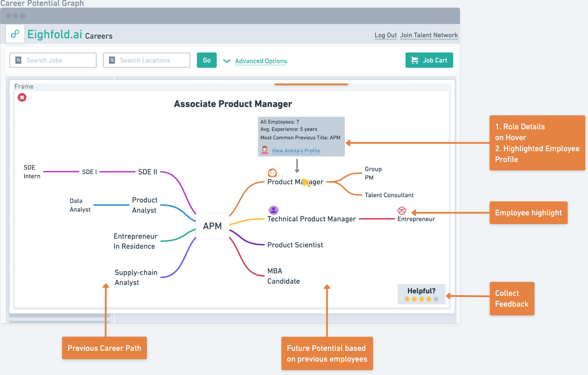Select the SDE II role node
The image size is (588, 375).
click(147, 172)
